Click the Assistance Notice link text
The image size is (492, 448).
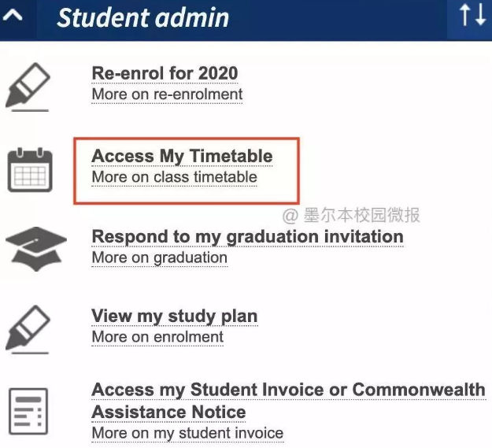pos(168,413)
